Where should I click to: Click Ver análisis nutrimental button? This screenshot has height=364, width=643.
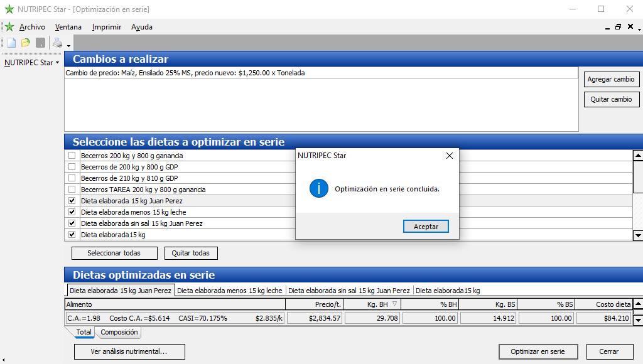click(129, 351)
